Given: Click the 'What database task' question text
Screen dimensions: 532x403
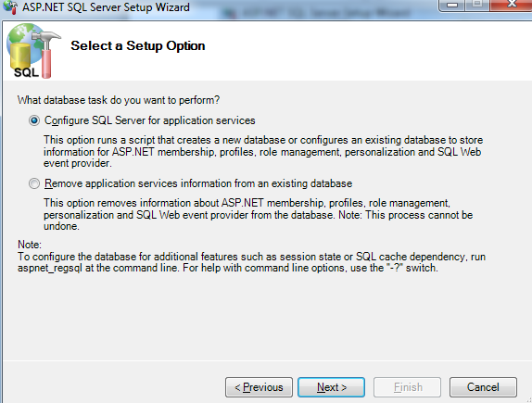Looking at the screenshot, I should (119, 100).
